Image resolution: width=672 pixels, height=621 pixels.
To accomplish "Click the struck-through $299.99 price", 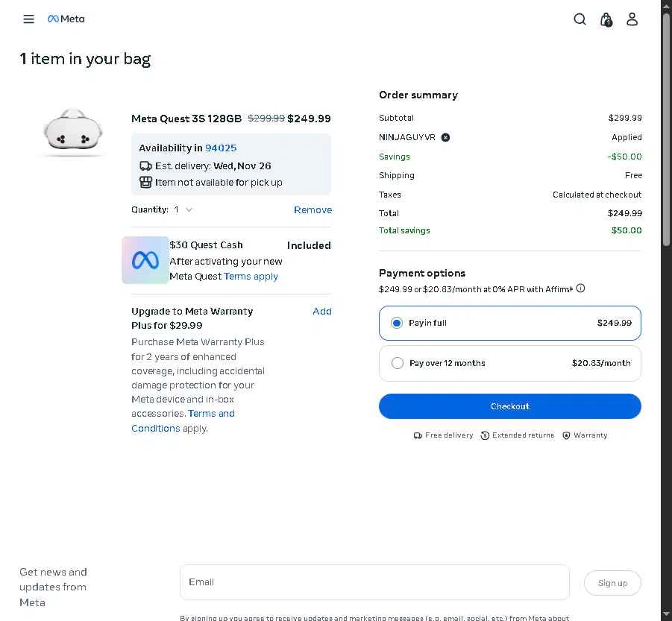I will (266, 119).
